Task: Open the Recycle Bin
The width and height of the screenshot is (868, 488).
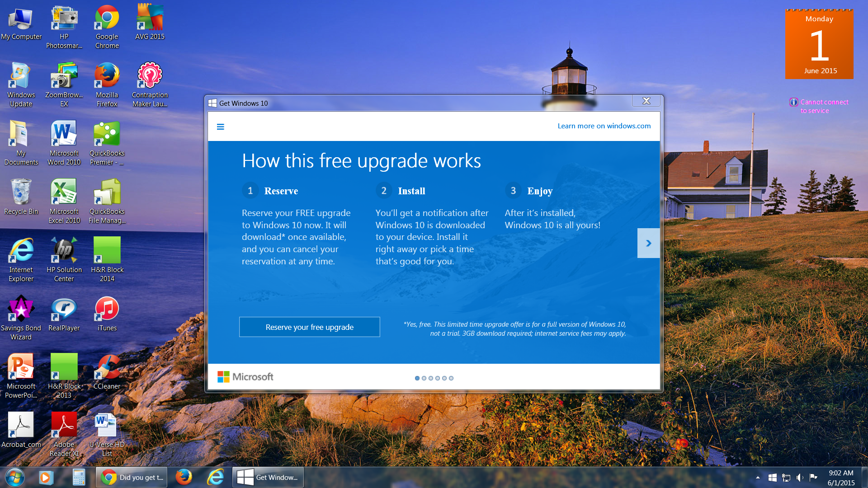Action: click(x=21, y=197)
